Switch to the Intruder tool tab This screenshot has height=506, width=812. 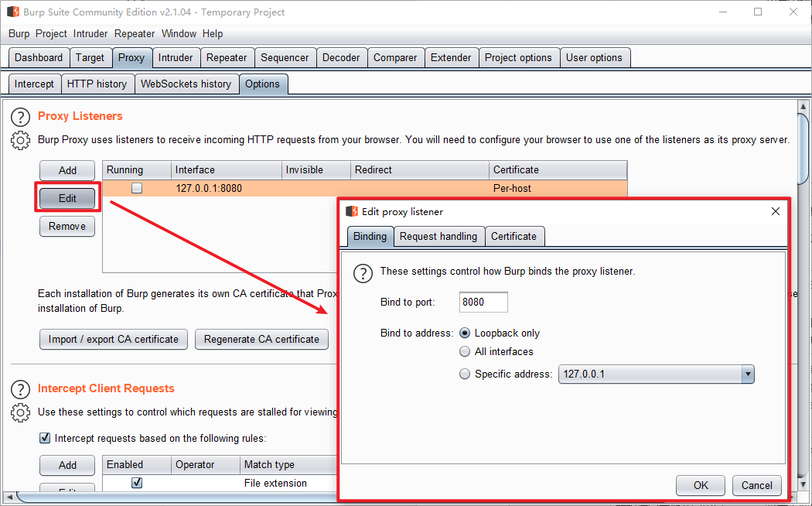(x=176, y=57)
